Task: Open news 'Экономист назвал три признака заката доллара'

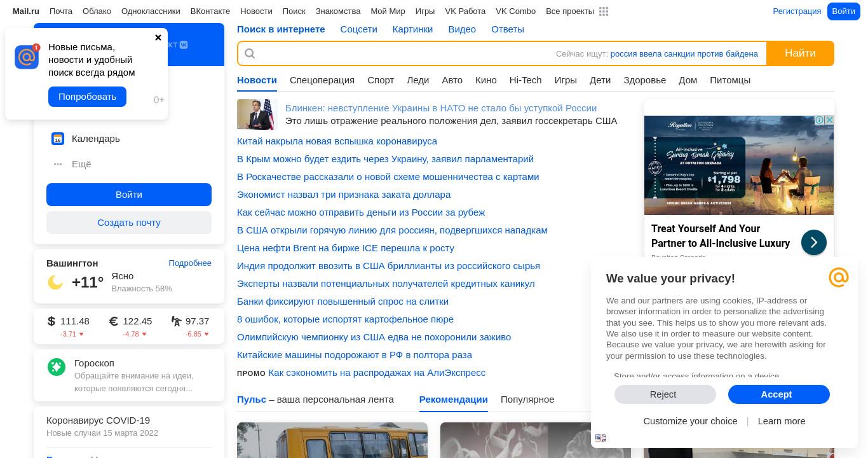Action: (344, 195)
